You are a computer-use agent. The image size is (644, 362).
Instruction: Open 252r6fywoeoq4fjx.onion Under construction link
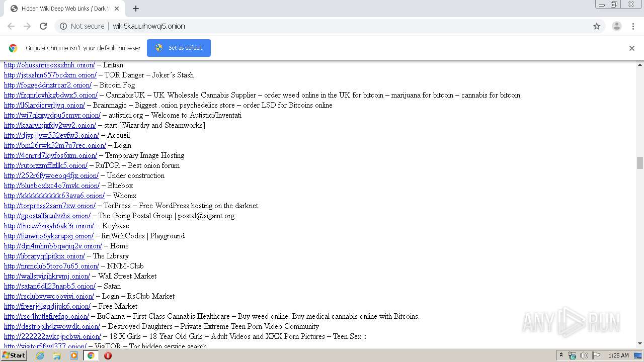pyautogui.click(x=51, y=175)
